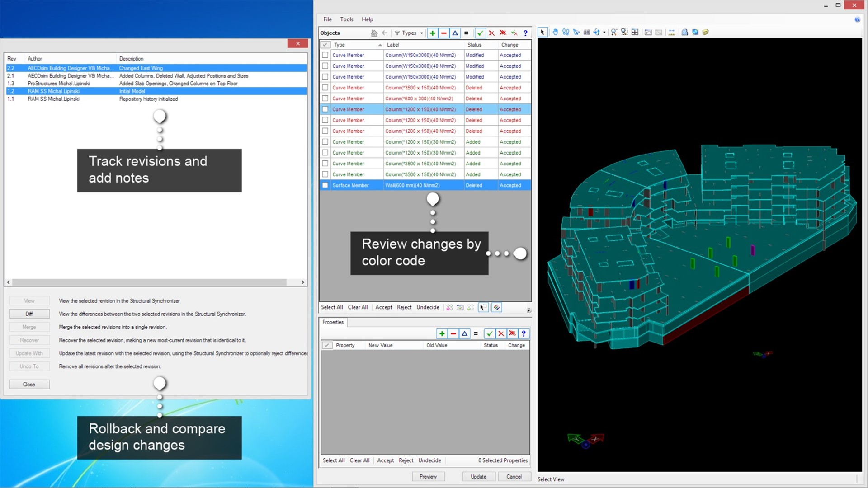Click the Accept icon in Objects toolbar
The image size is (868, 488).
(480, 33)
